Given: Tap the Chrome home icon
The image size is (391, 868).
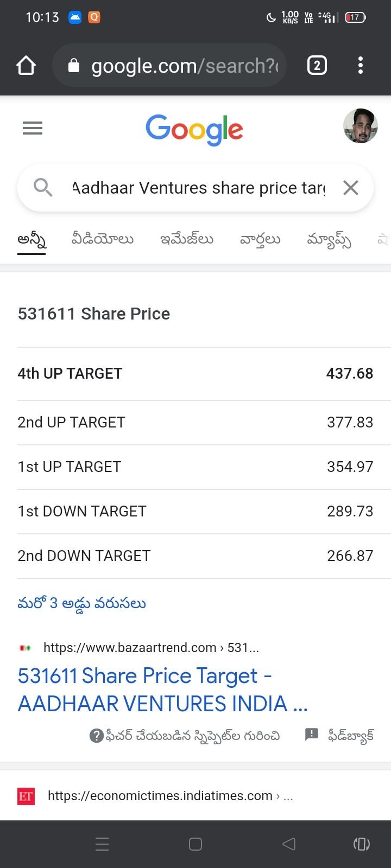Looking at the screenshot, I should coord(26,66).
